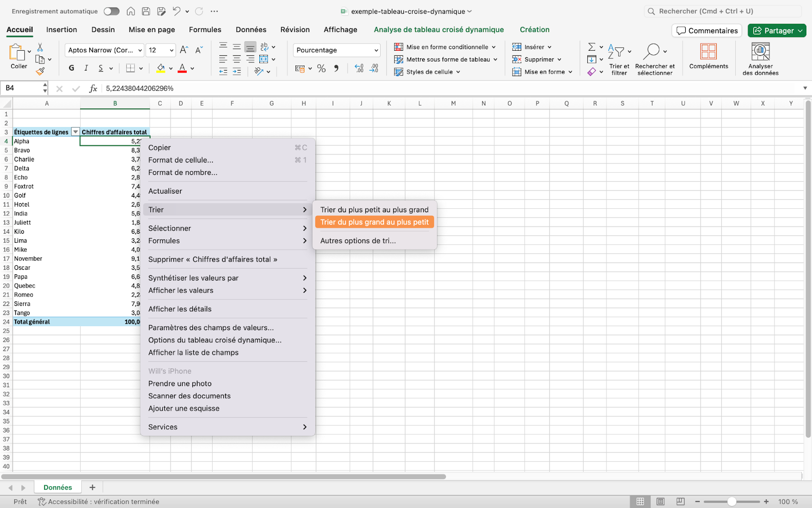Select the Données sheet tab
Viewport: 812px width, 508px height.
pyautogui.click(x=58, y=487)
